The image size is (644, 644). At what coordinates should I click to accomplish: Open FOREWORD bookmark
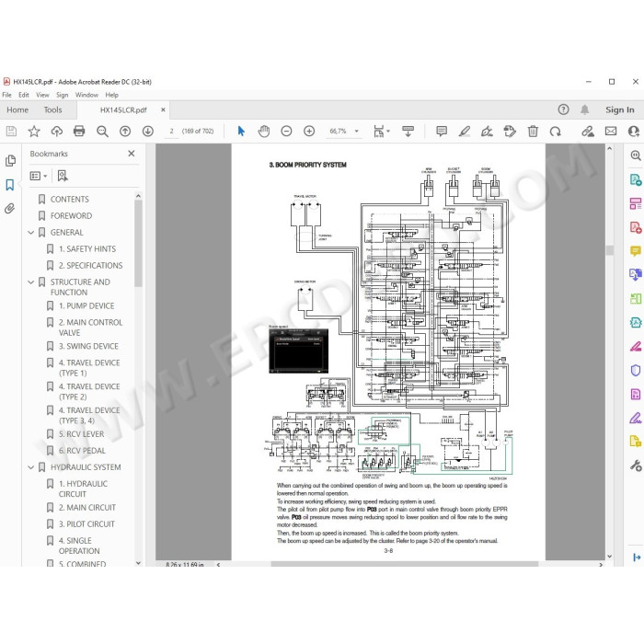(71, 215)
